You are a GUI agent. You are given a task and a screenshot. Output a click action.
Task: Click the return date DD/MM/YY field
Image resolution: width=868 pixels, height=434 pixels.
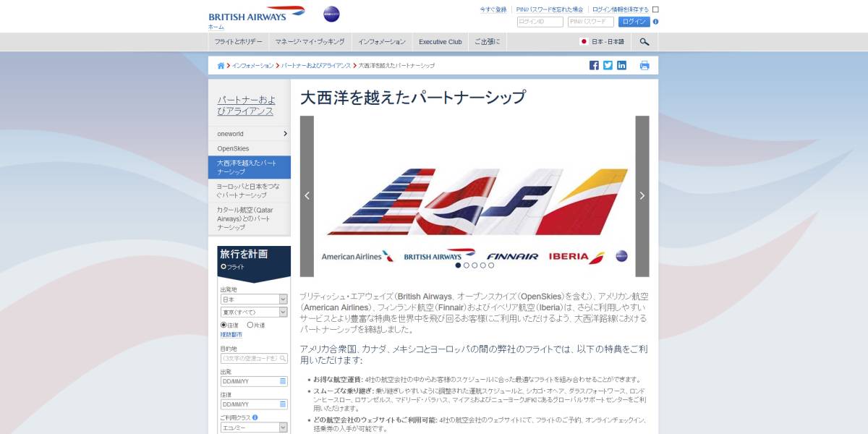point(254,404)
